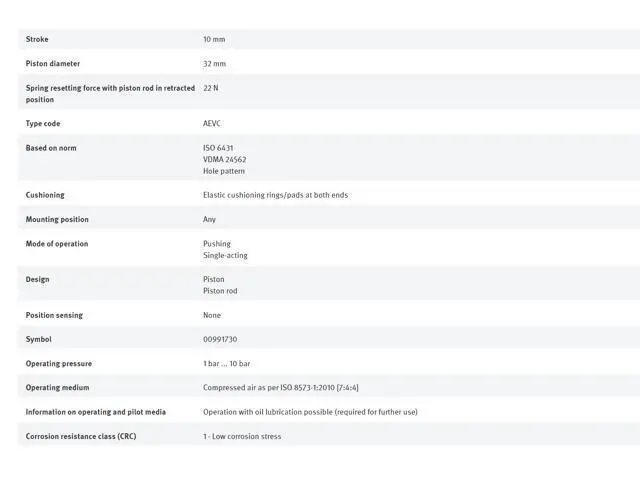The width and height of the screenshot is (640, 480).
Task: Select the Compressed air ISO 8573-1:2010 text
Action: (x=280, y=387)
